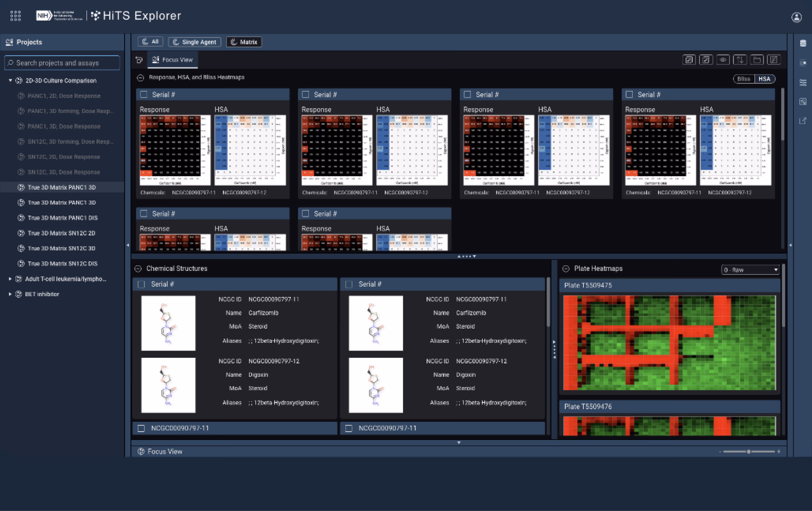Click down arrow handle above footer bar
Image resolution: width=812 pixels, height=511 pixels.
pos(459,442)
